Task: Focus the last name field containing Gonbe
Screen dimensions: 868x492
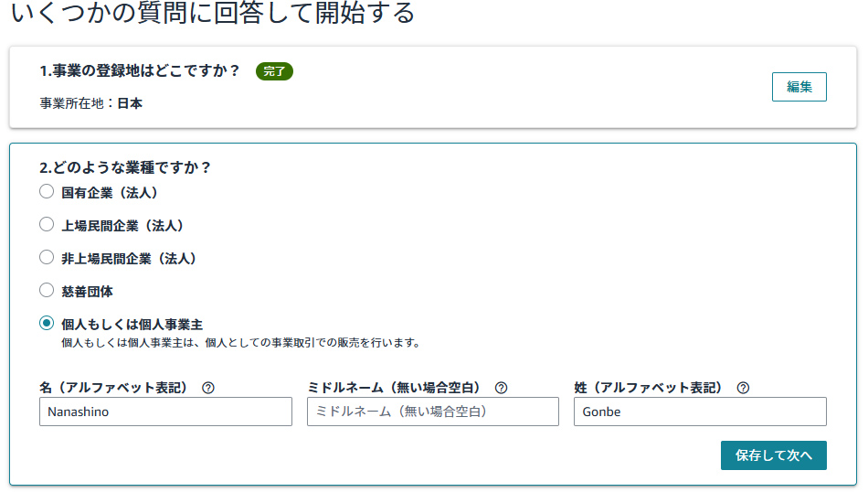Action: (700, 412)
